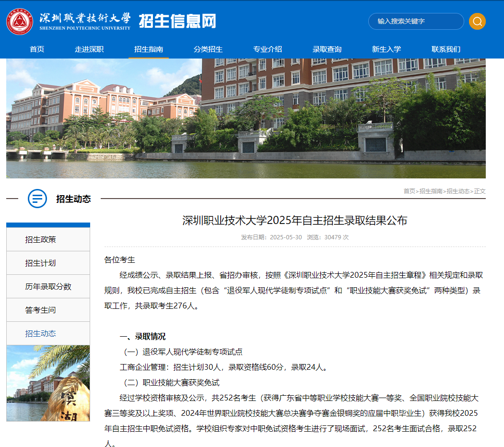Select the 招生动态 sidebar entry

click(48, 332)
